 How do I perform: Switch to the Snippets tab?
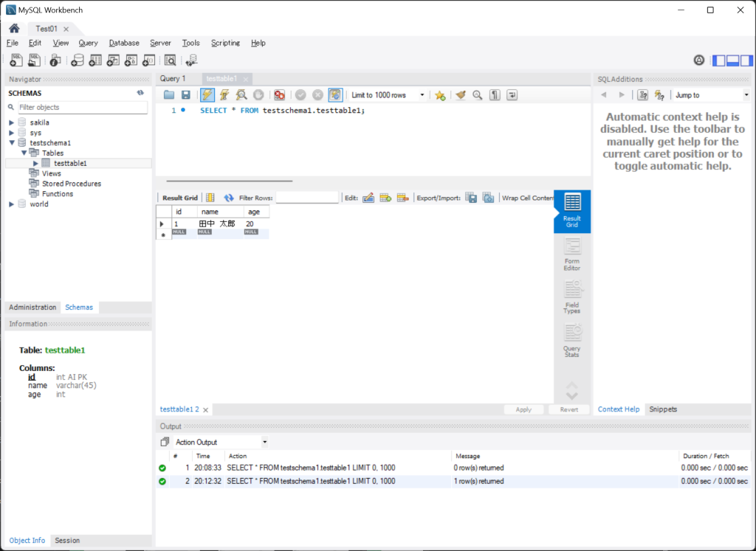pos(662,409)
